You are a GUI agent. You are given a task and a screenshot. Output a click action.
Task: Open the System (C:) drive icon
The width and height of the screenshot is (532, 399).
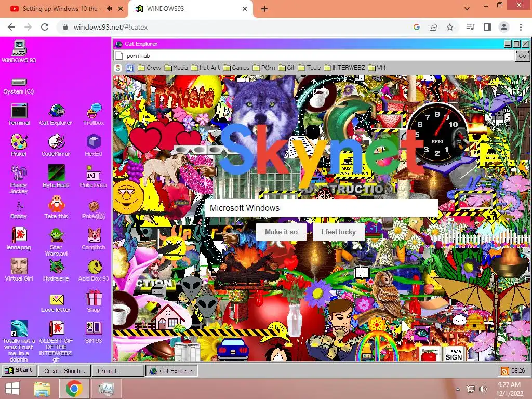(19, 86)
